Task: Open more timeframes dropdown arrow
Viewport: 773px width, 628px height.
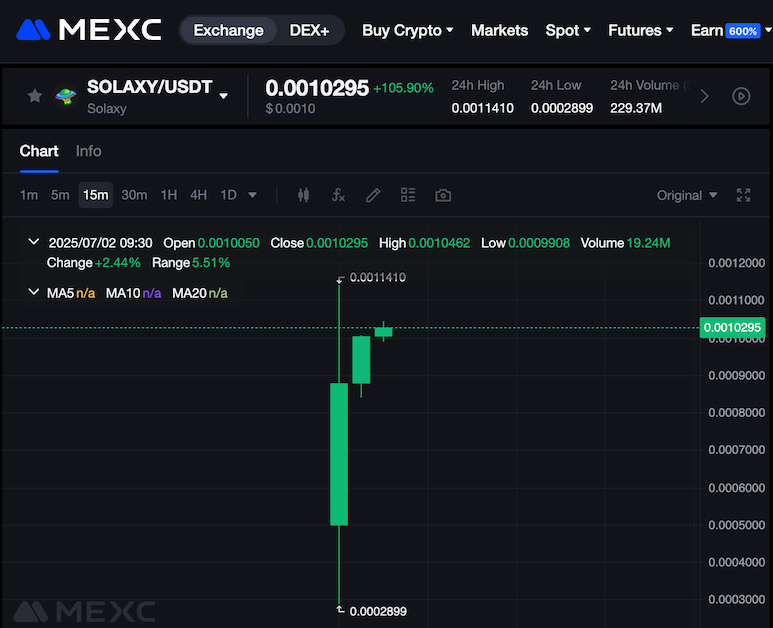Action: point(252,195)
